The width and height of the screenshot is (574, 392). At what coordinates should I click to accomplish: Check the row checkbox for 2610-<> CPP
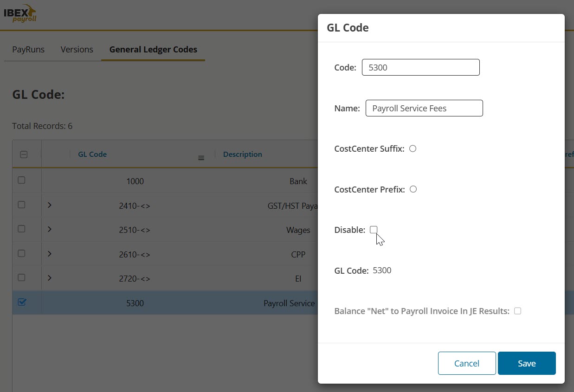click(x=21, y=253)
